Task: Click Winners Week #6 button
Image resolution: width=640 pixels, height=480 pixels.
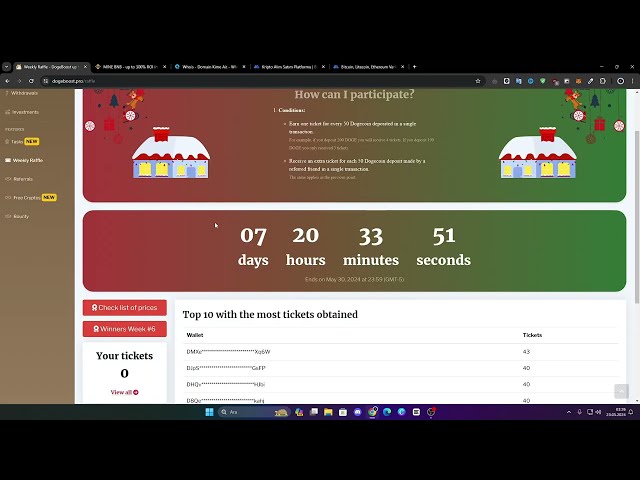Action: click(x=124, y=328)
